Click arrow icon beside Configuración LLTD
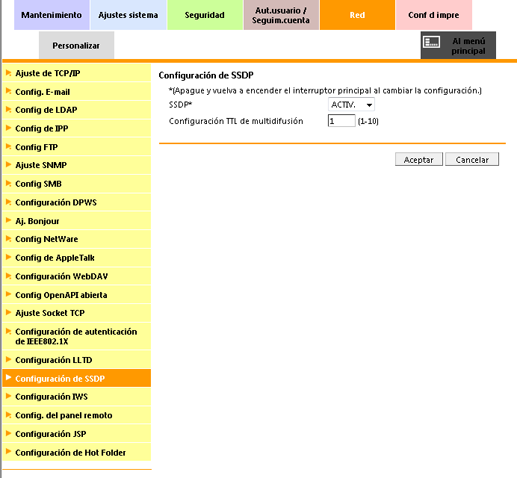The image size is (517, 478). (9, 359)
